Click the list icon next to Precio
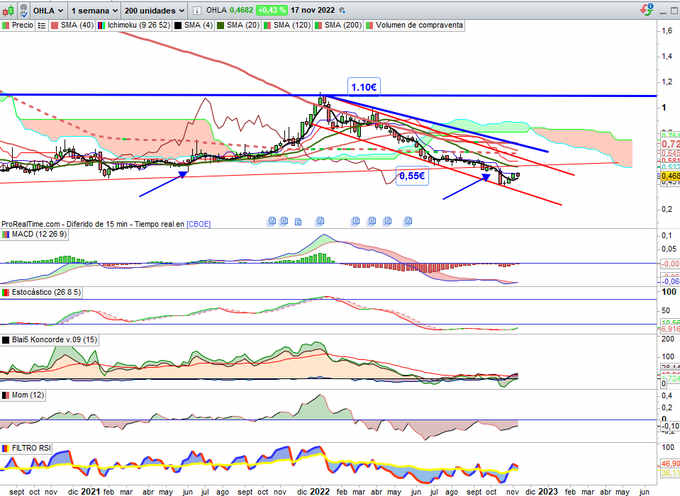This screenshot has height=496, width=680. pyautogui.click(x=41, y=26)
